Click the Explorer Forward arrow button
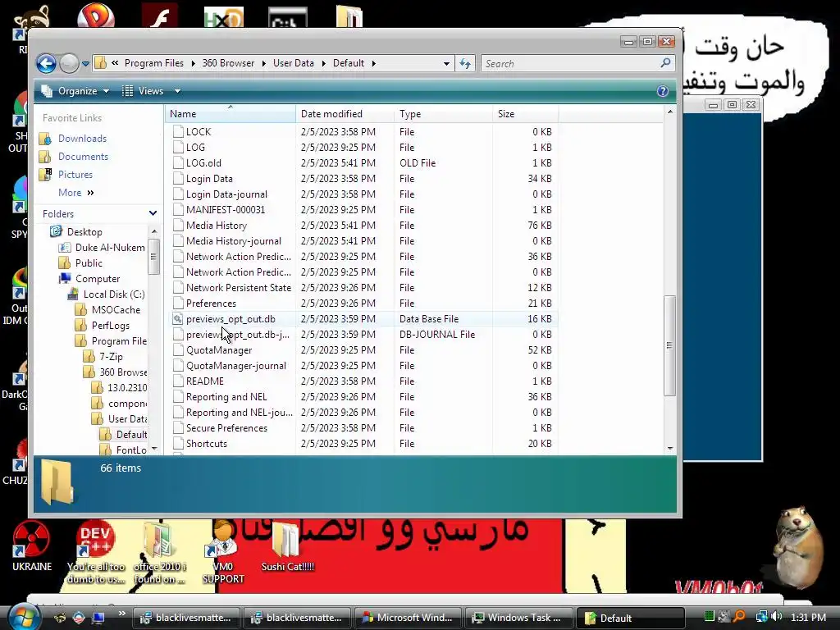 pos(69,64)
